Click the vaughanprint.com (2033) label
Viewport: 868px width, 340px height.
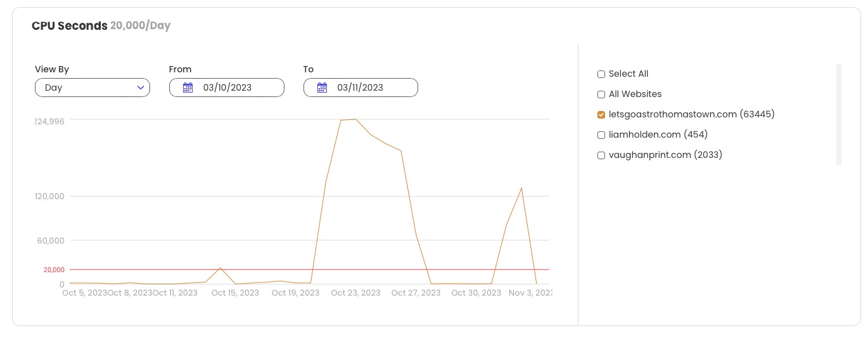(x=666, y=155)
